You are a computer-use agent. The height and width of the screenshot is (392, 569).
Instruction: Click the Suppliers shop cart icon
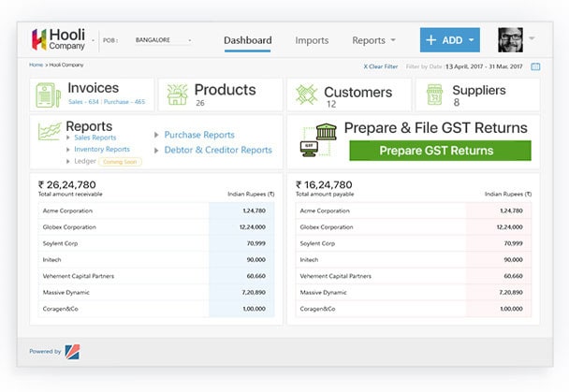[x=435, y=94]
